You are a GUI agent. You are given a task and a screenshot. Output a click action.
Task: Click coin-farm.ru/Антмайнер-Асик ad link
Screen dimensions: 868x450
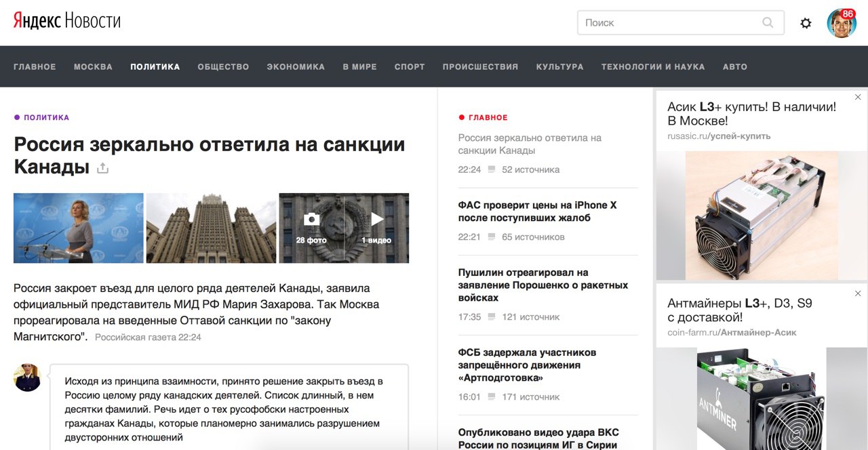732,333
